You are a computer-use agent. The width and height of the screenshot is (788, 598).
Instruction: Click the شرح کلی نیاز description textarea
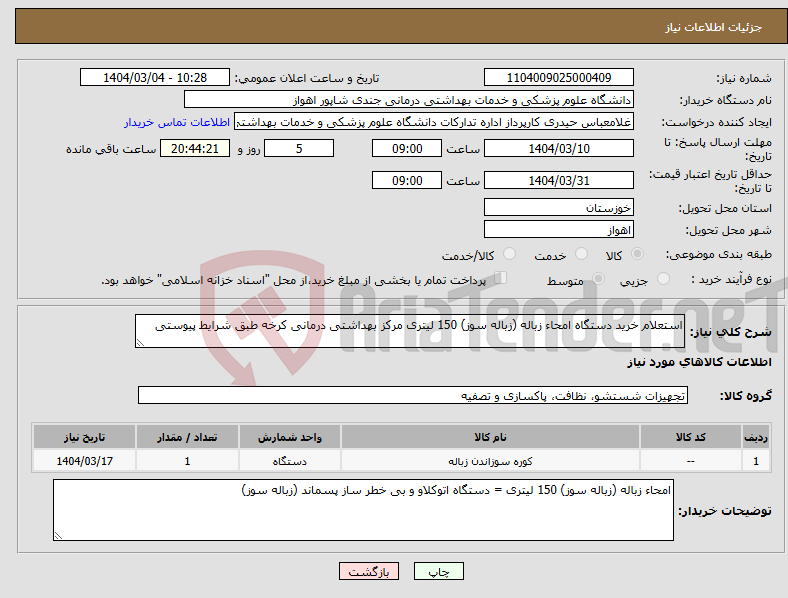(x=410, y=331)
